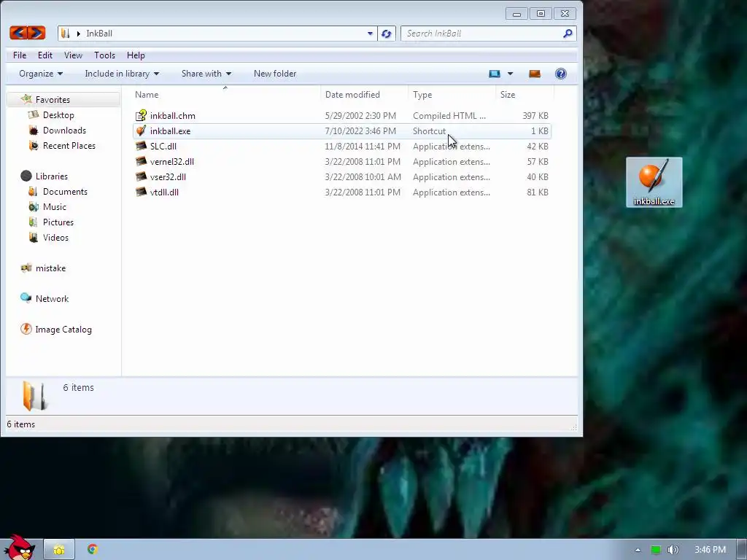Refresh the InkBall folder view
Screen dimensions: 747x560
pyautogui.click(x=387, y=34)
